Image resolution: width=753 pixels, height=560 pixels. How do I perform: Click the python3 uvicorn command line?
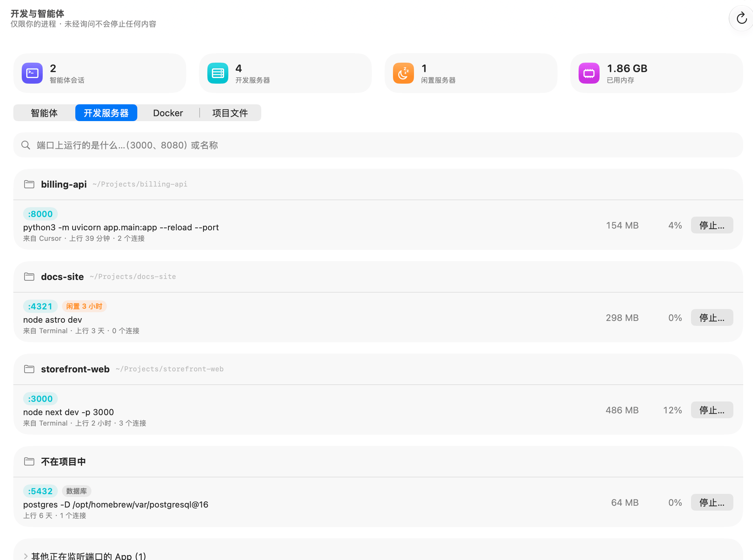[x=121, y=227]
